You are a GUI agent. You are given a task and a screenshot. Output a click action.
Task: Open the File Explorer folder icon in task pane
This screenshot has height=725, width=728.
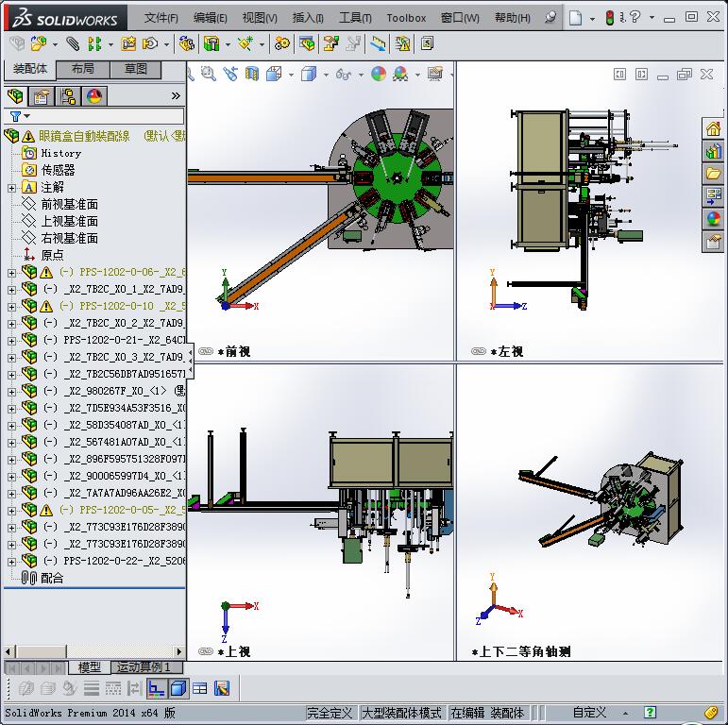[714, 174]
